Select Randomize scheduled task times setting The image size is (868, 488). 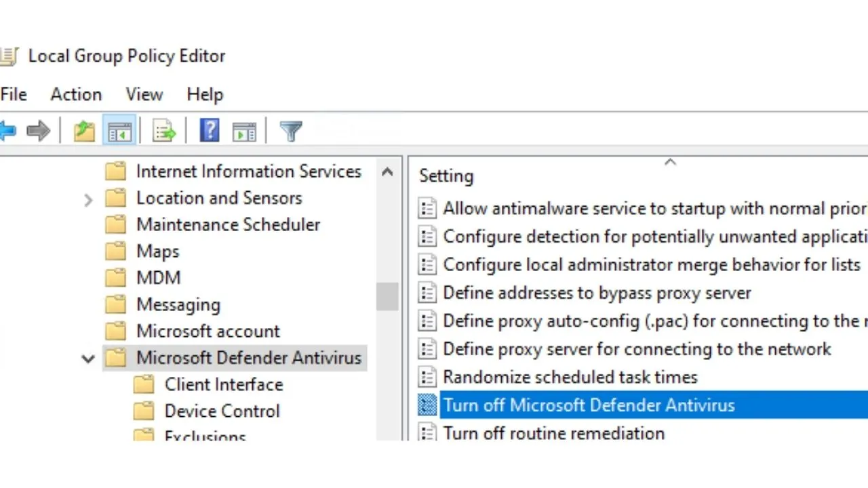[x=570, y=377]
